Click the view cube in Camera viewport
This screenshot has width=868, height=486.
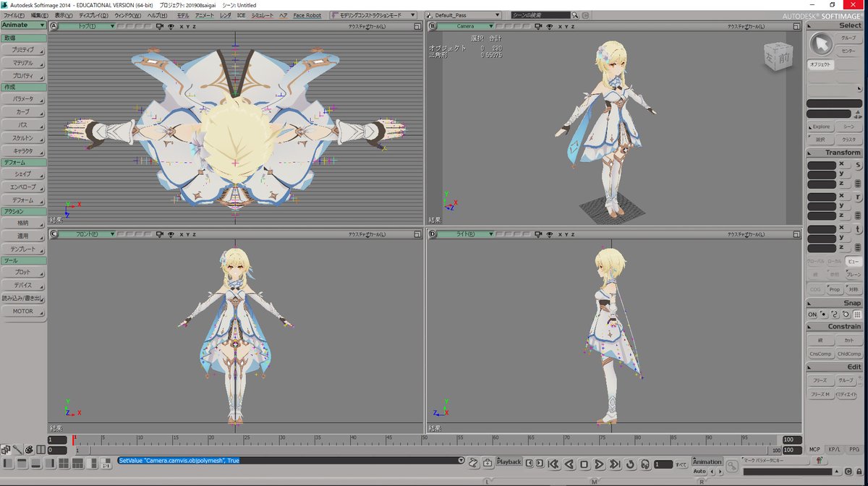(x=779, y=57)
